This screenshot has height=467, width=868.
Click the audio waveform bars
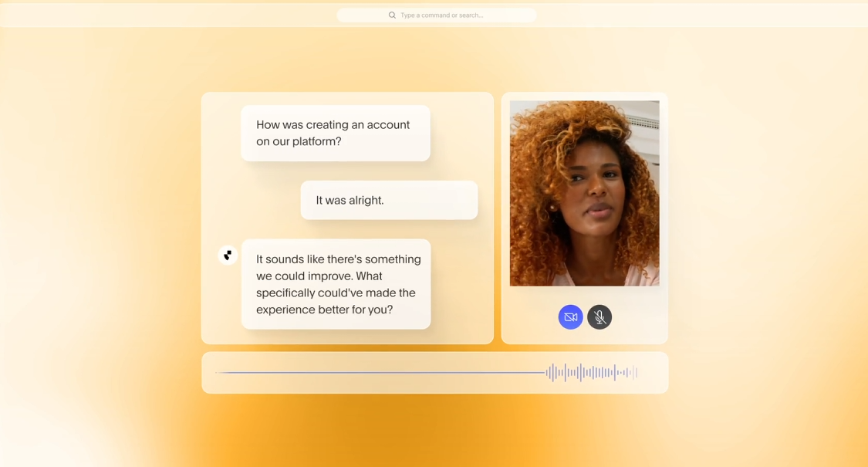coord(586,373)
